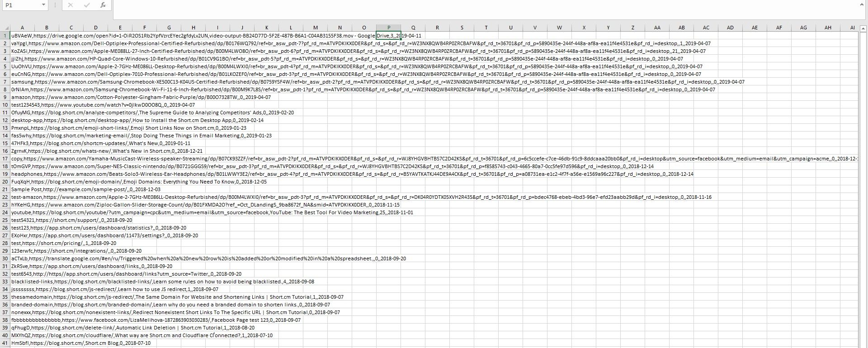Select column Q header
Viewport: 868px width, 348px height.
[x=413, y=28]
